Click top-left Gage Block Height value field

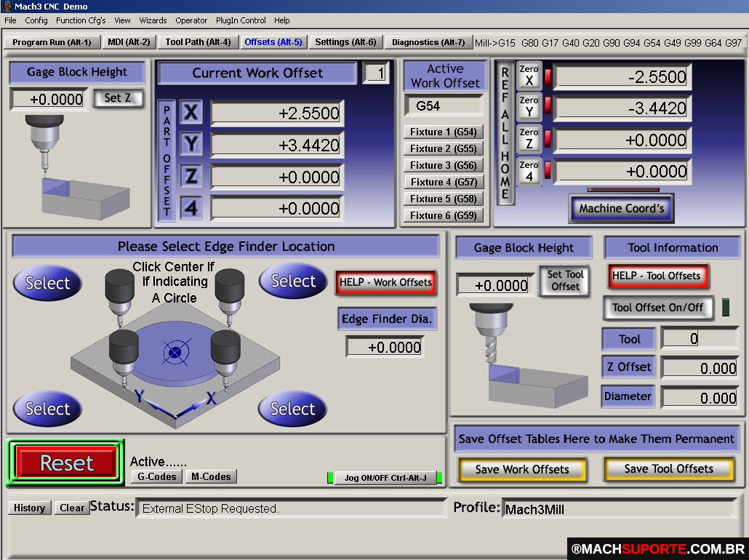point(49,100)
